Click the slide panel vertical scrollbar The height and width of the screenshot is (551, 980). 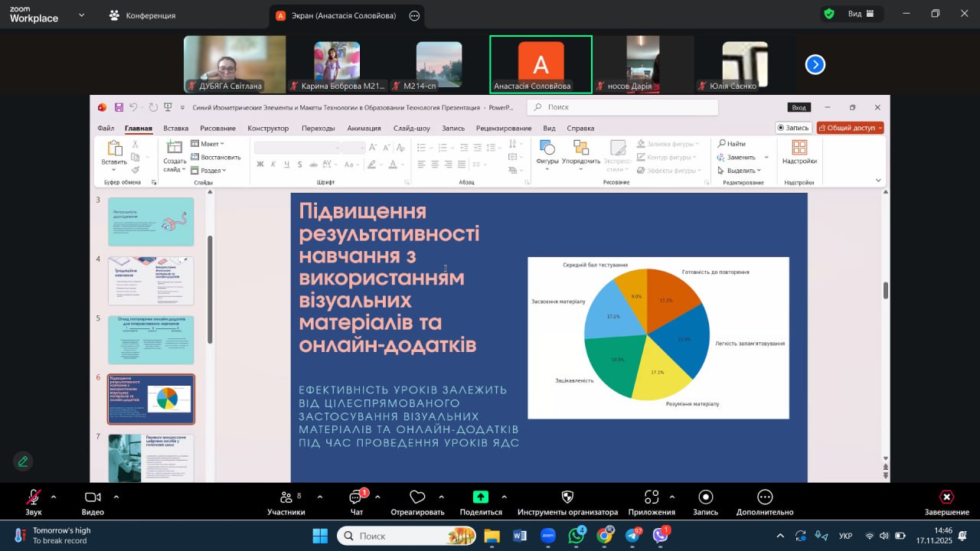(210, 283)
